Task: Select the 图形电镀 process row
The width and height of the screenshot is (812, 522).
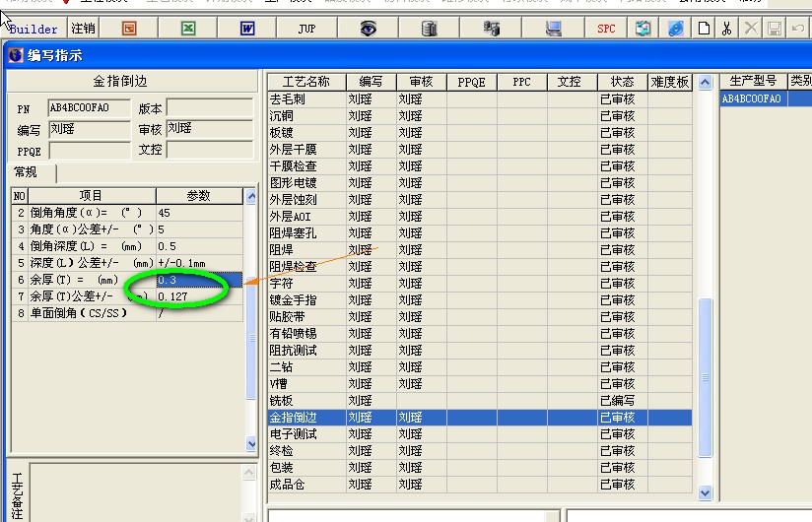Action: (x=480, y=182)
